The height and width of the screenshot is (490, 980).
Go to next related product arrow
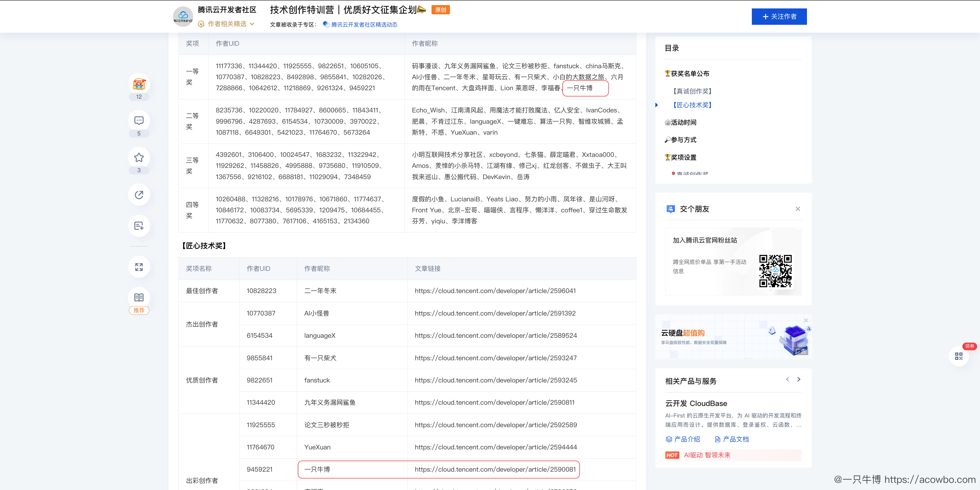pos(799,379)
